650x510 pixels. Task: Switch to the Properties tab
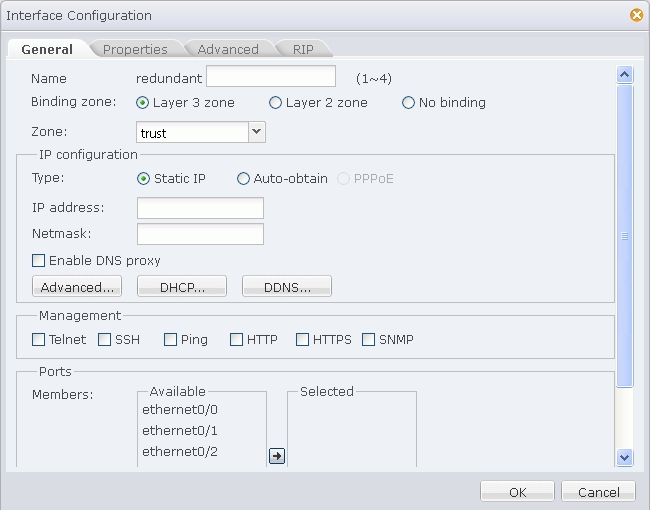coord(135,49)
